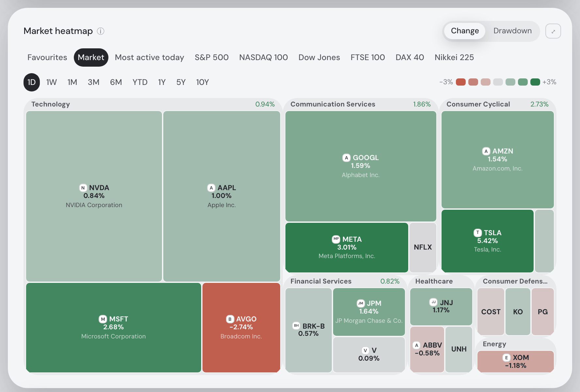Click the NVIDIA Corporation company name
580x392 pixels.
(94, 205)
